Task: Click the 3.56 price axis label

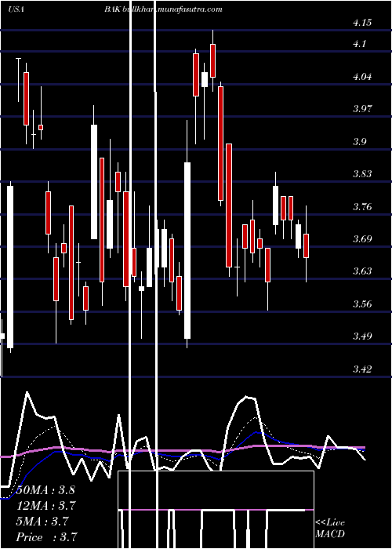Action: [x=362, y=304]
